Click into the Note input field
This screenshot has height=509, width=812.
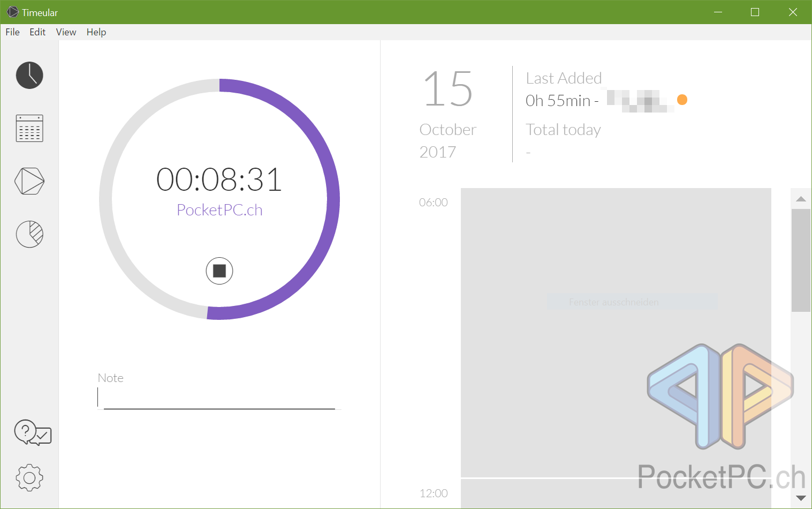pos(219,398)
